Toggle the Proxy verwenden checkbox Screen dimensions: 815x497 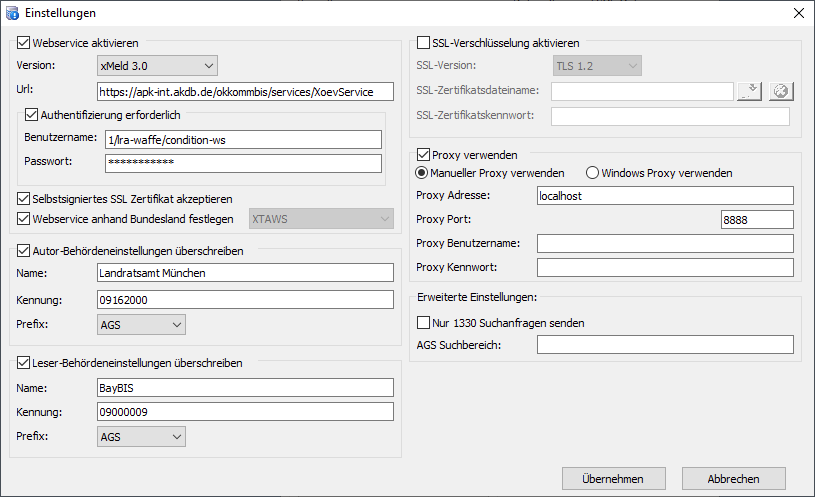click(423, 155)
